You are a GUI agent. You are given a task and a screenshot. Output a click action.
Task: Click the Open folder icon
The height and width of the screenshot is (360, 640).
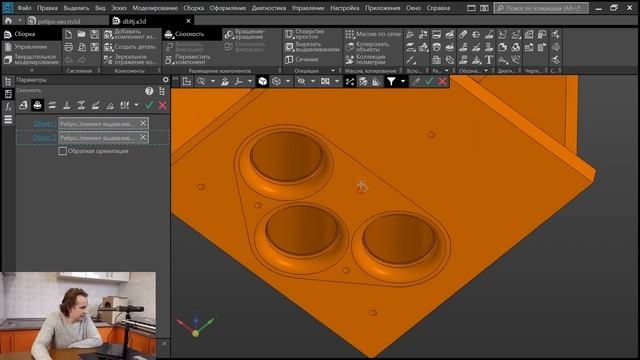(82, 35)
